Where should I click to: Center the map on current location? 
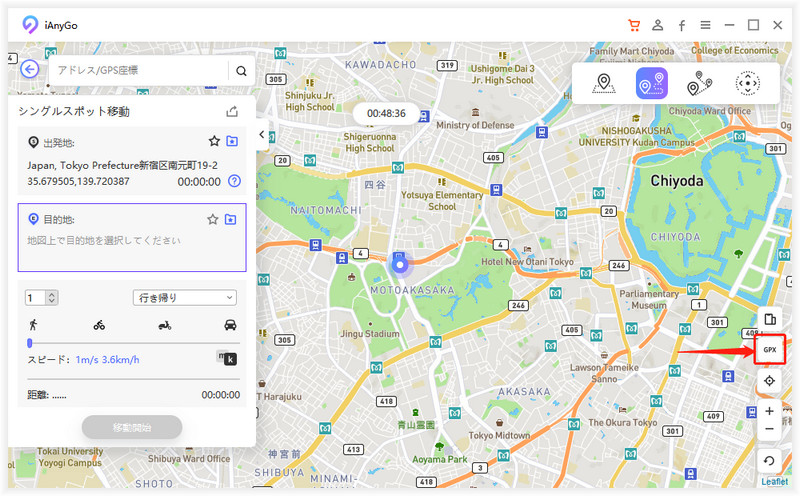(769, 381)
